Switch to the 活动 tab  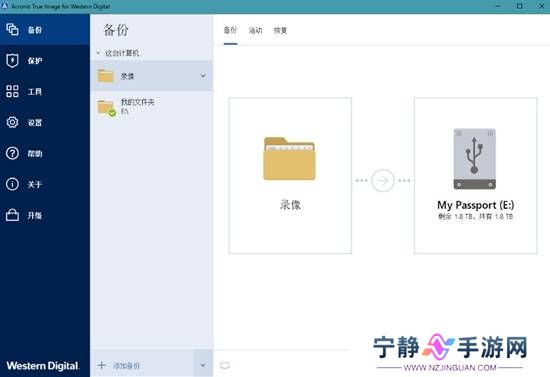(255, 31)
